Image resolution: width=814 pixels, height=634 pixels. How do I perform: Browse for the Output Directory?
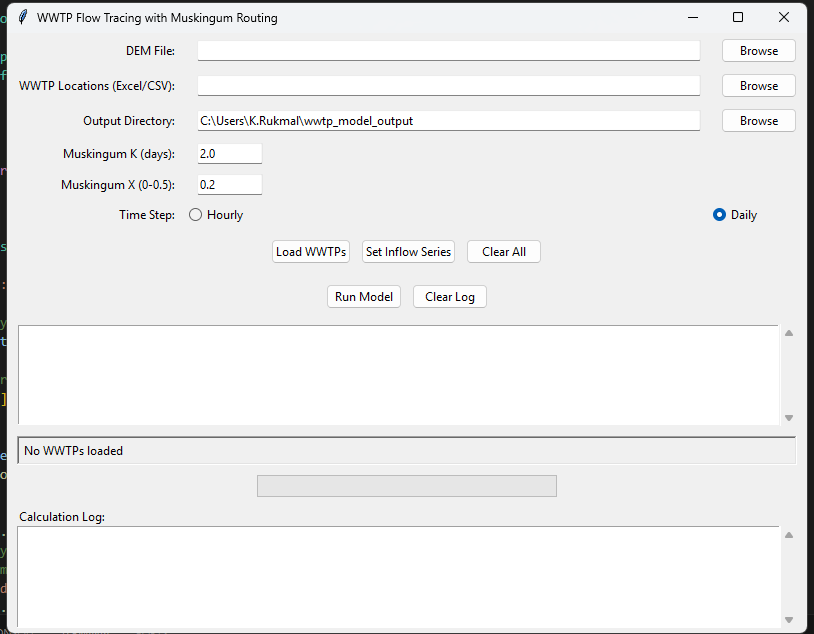pos(757,120)
